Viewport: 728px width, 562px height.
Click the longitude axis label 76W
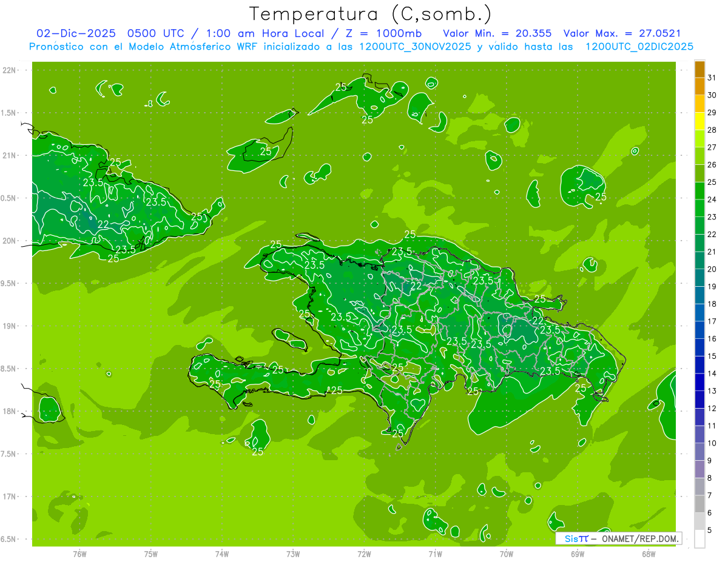pyautogui.click(x=79, y=554)
